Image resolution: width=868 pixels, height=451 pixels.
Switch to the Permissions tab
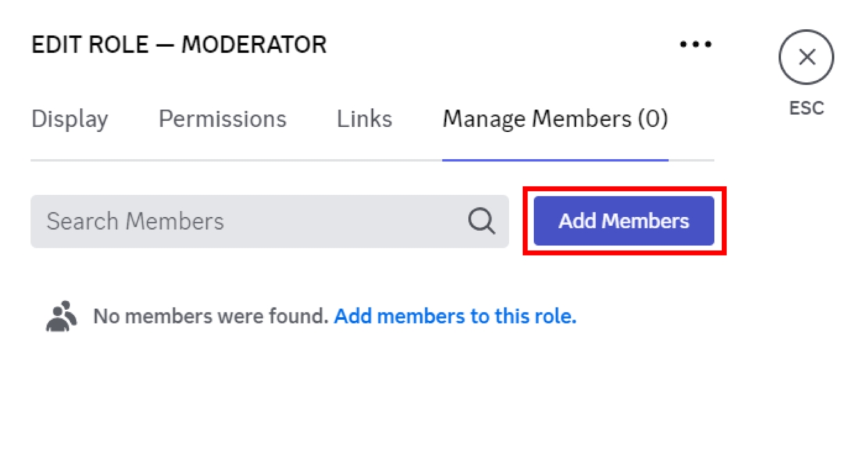[x=223, y=119]
